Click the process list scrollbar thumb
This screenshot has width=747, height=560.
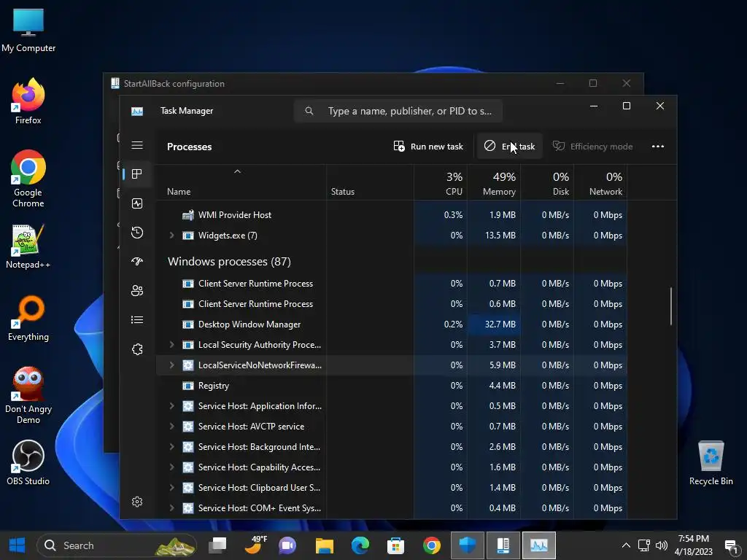pos(671,306)
